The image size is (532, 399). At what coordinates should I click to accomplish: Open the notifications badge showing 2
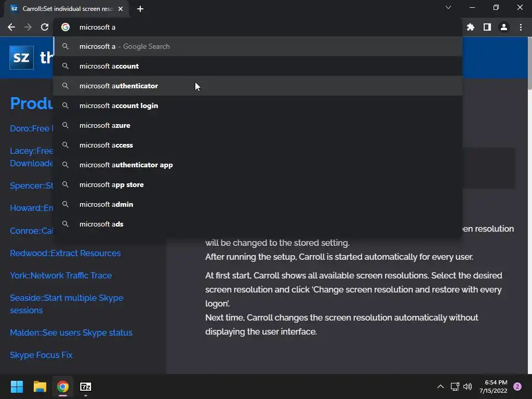pos(517,387)
